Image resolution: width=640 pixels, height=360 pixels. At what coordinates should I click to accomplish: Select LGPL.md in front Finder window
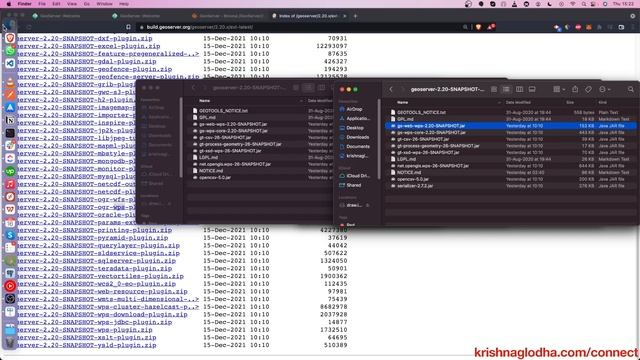coord(511,159)
